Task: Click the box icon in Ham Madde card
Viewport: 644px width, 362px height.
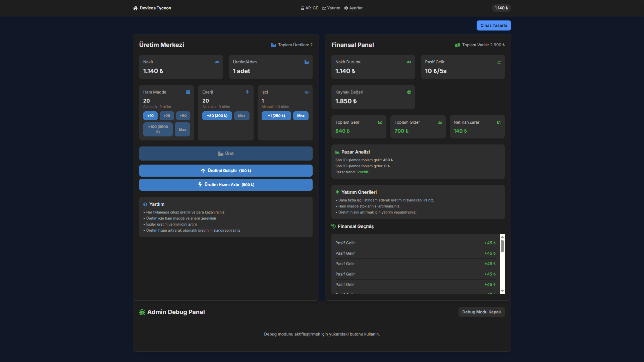Action: [188, 92]
